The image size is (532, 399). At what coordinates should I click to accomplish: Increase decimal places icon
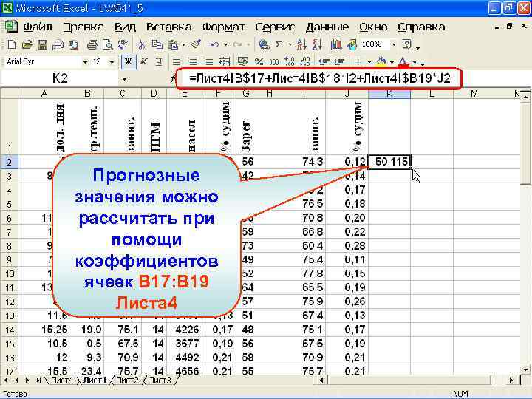click(290, 62)
